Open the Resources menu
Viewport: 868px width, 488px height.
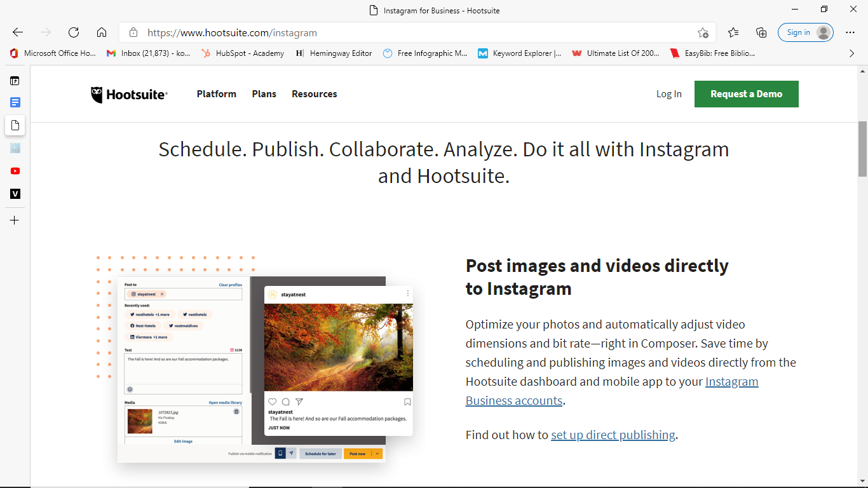point(315,94)
